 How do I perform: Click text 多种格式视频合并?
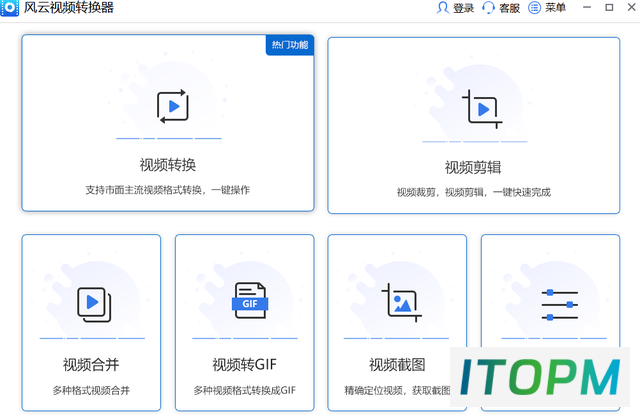tap(91, 390)
